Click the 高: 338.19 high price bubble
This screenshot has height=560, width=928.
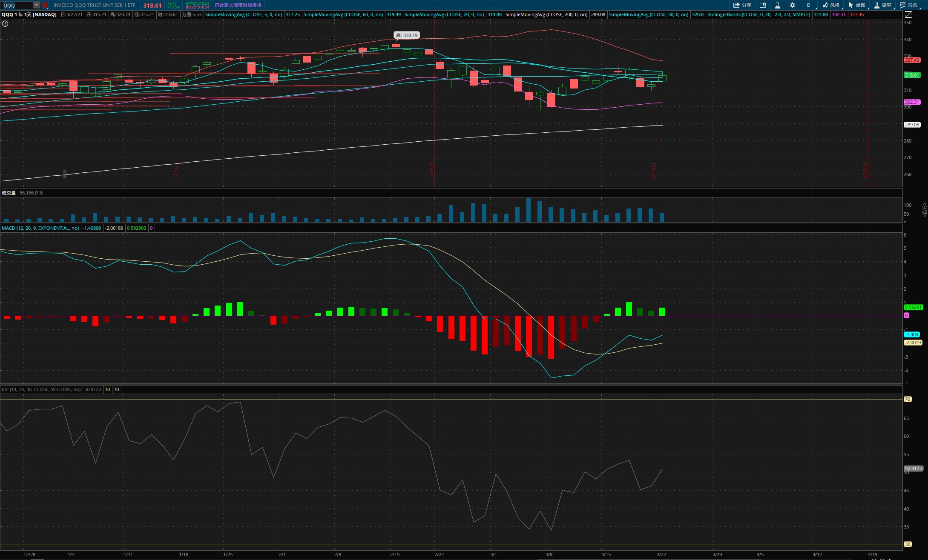[x=407, y=35]
